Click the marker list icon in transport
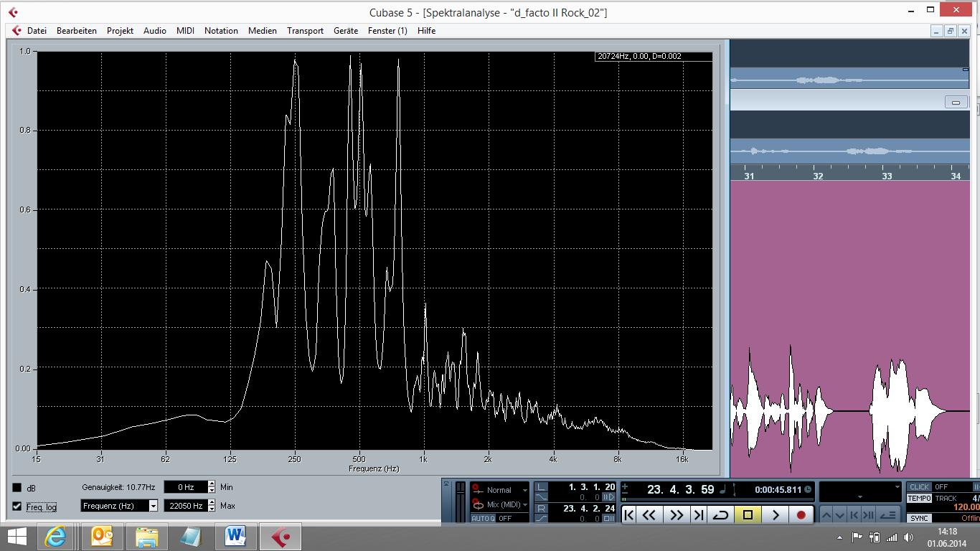This screenshot has width=980, height=551. (888, 514)
